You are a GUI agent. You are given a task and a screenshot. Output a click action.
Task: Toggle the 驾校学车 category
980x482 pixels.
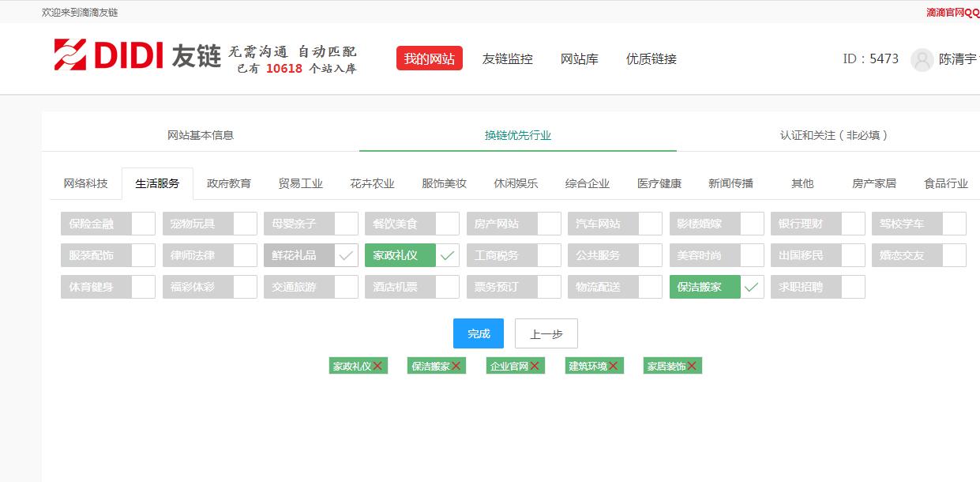coord(919,224)
